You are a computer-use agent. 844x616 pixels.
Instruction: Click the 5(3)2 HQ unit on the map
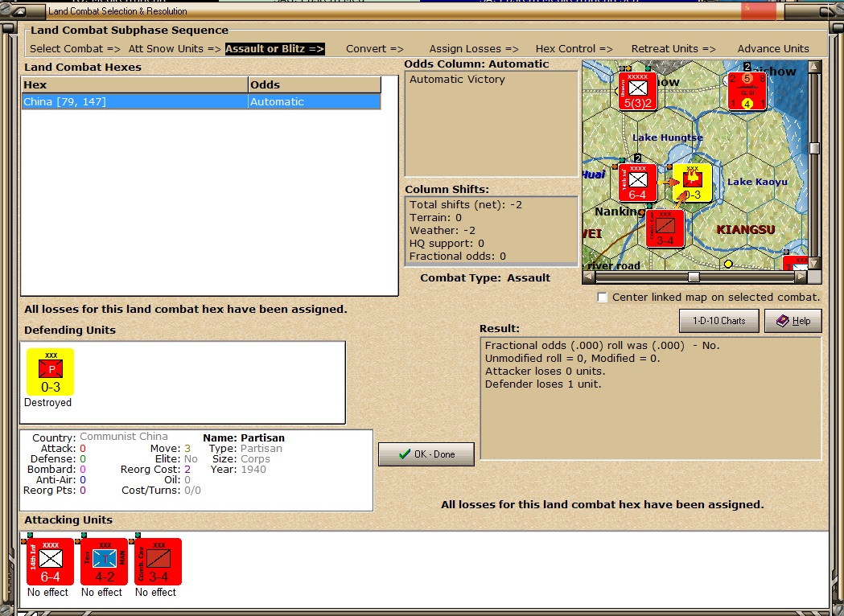point(637,91)
